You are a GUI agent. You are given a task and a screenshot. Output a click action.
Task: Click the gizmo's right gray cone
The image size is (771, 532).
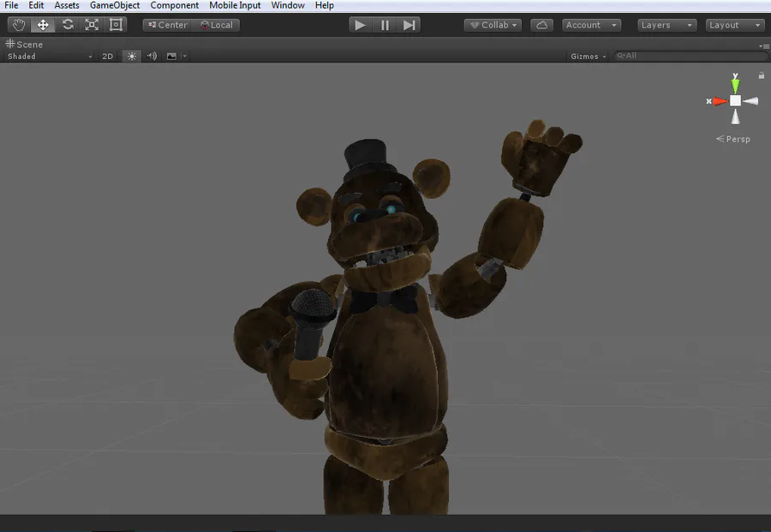pyautogui.click(x=750, y=101)
